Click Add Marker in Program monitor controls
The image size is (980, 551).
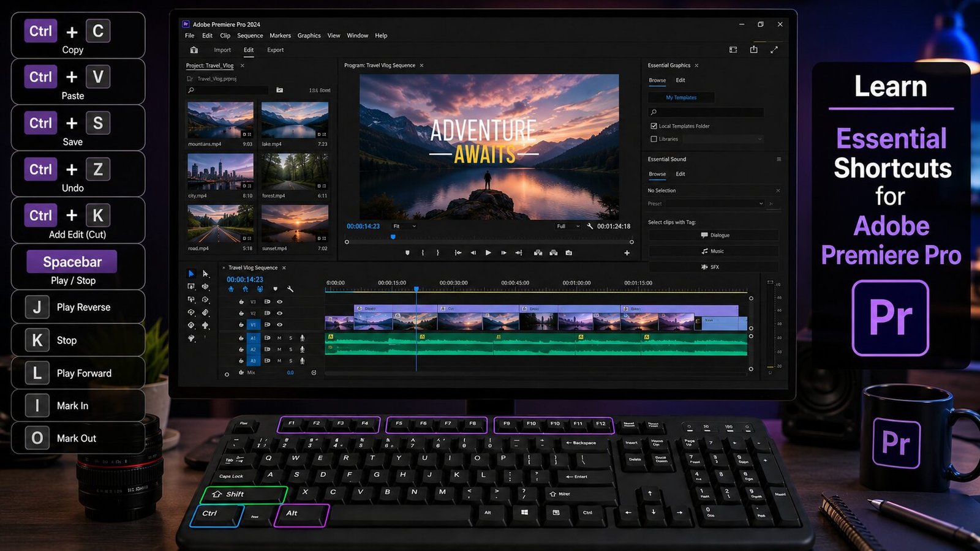pos(408,252)
